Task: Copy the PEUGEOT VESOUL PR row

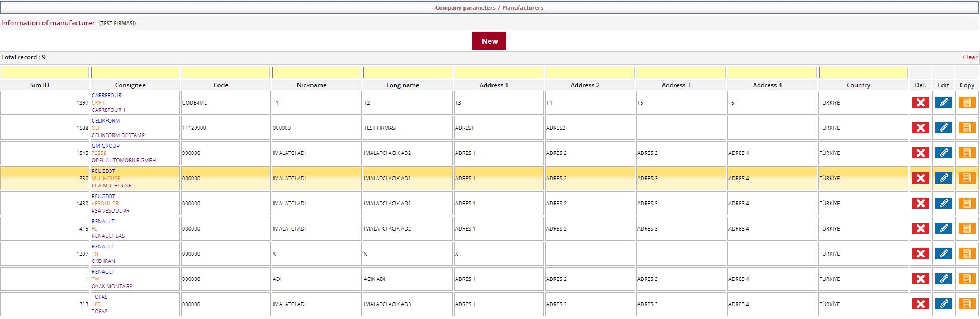Action: click(967, 203)
